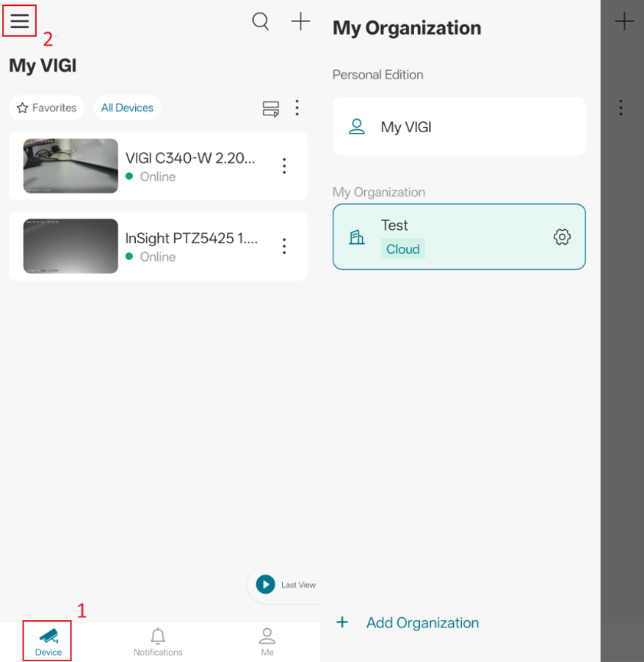The image size is (644, 662).
Task: Open VIGI C340-W camera thumbnail
Action: pos(70,166)
